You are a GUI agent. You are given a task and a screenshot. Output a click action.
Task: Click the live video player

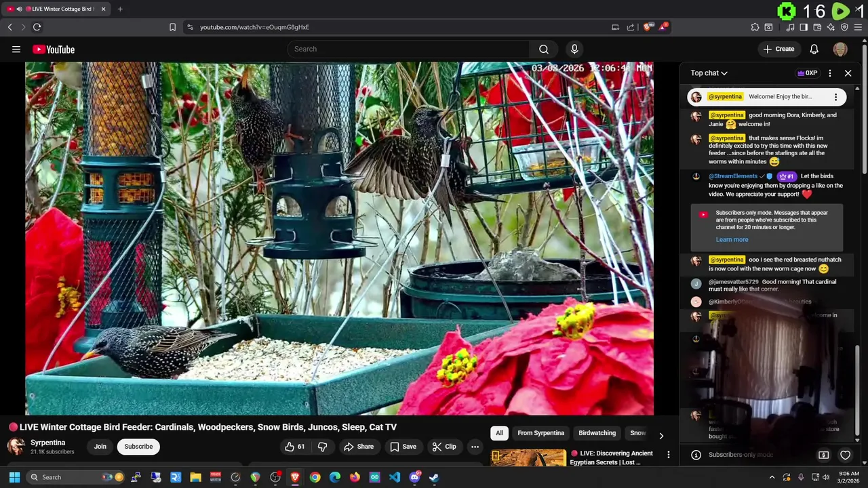[x=339, y=239]
